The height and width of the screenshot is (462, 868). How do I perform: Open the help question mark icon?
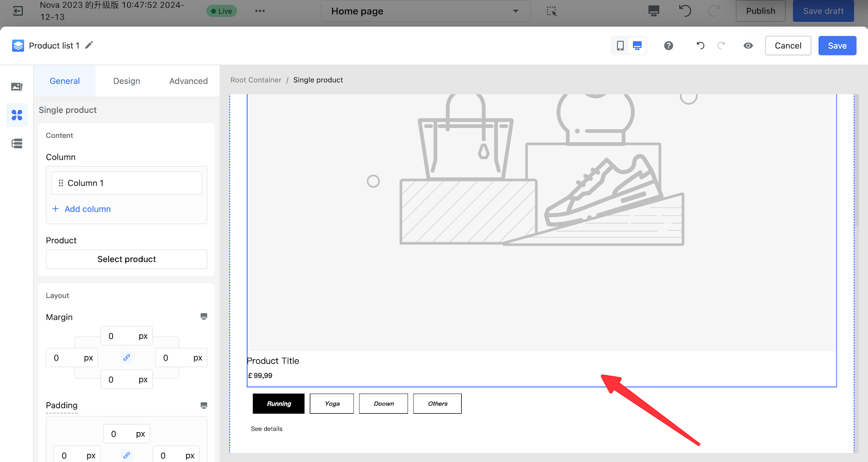click(x=668, y=46)
